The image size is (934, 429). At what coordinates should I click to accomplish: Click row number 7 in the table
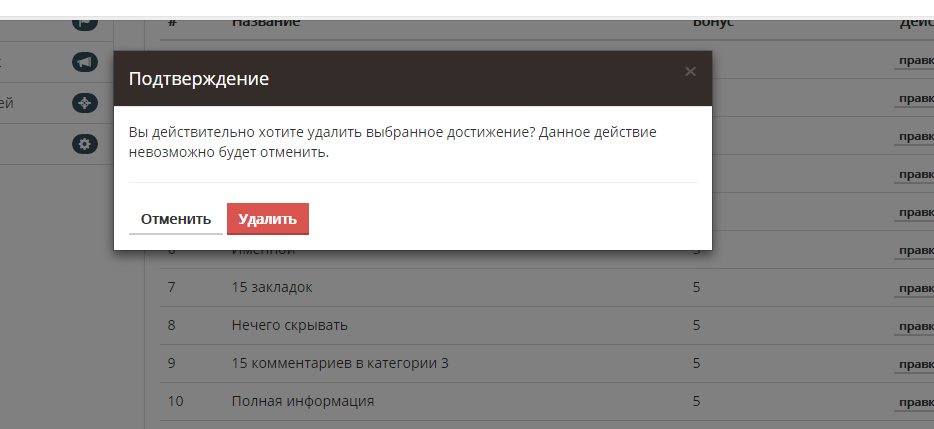click(x=172, y=287)
